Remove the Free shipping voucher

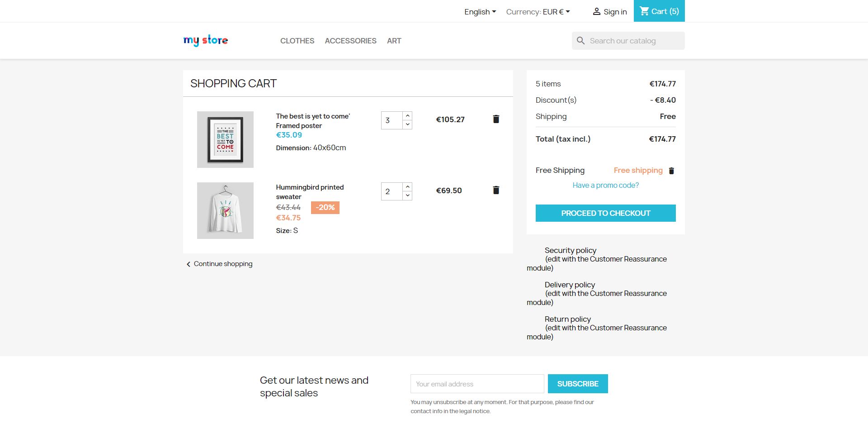pyautogui.click(x=671, y=171)
